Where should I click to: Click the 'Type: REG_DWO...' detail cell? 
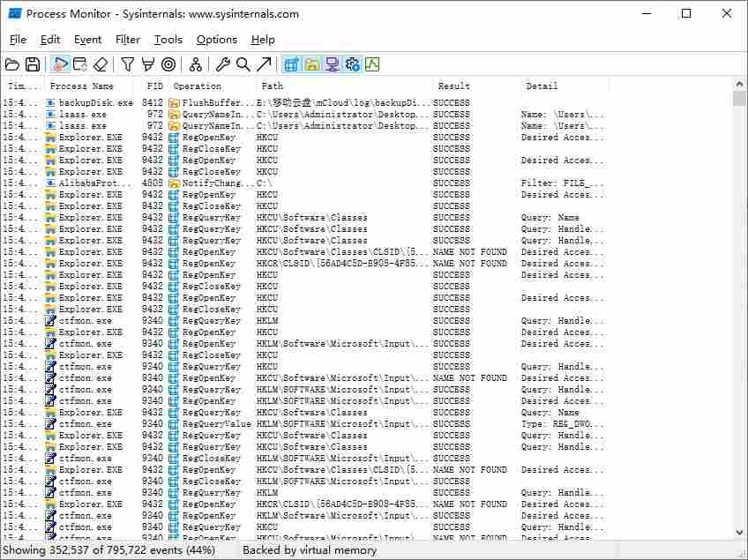[557, 424]
